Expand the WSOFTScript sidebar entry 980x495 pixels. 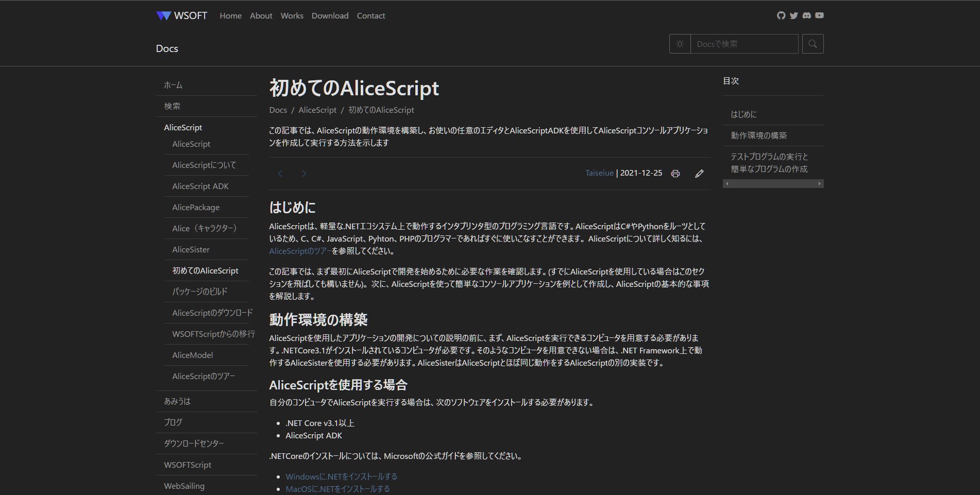(187, 465)
